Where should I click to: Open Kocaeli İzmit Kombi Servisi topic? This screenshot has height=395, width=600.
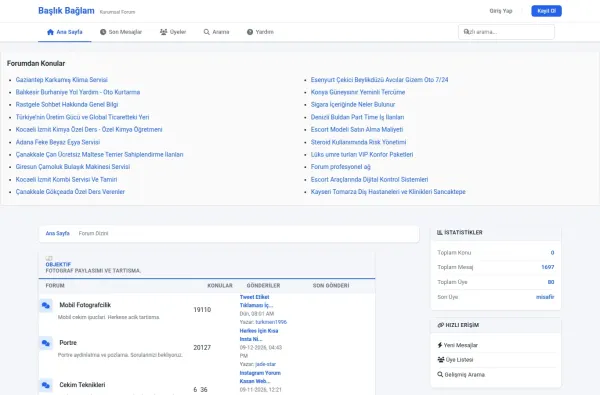pos(67,180)
